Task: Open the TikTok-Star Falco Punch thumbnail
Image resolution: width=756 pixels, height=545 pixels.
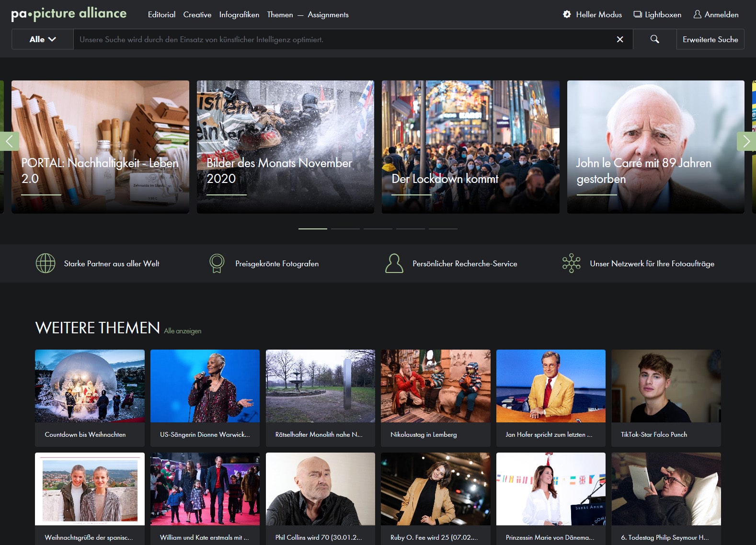Action: pos(666,386)
